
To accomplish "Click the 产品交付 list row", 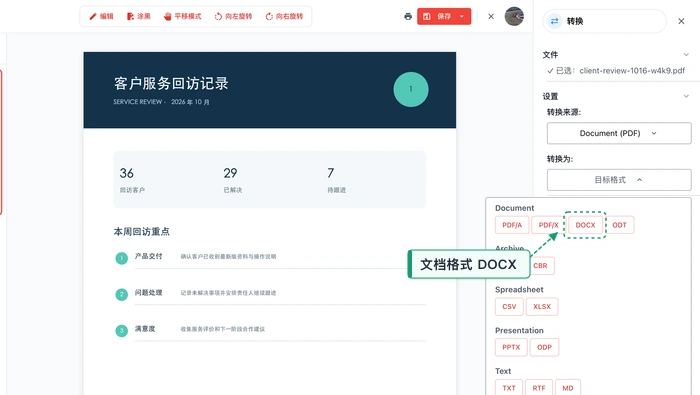I will tap(270, 257).
